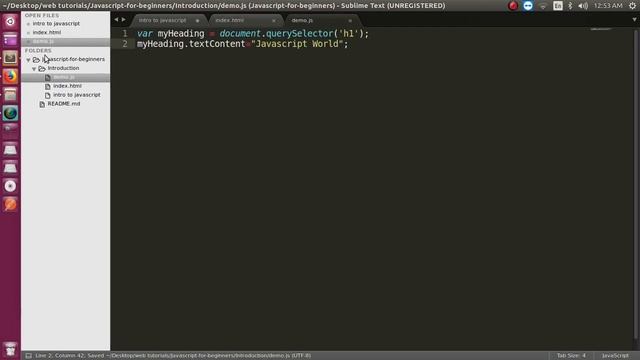Open the globe browser dock icon
Screen dimensions: 640x360
[10, 113]
